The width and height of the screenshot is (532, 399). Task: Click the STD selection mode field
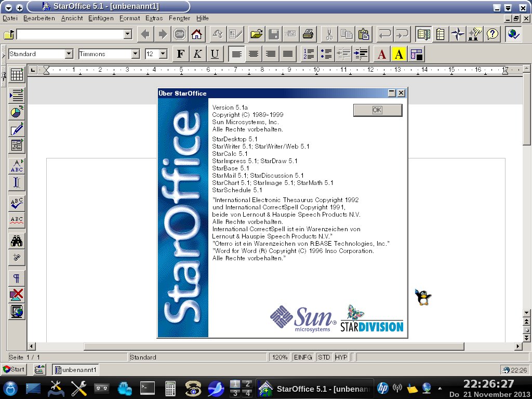coord(324,357)
